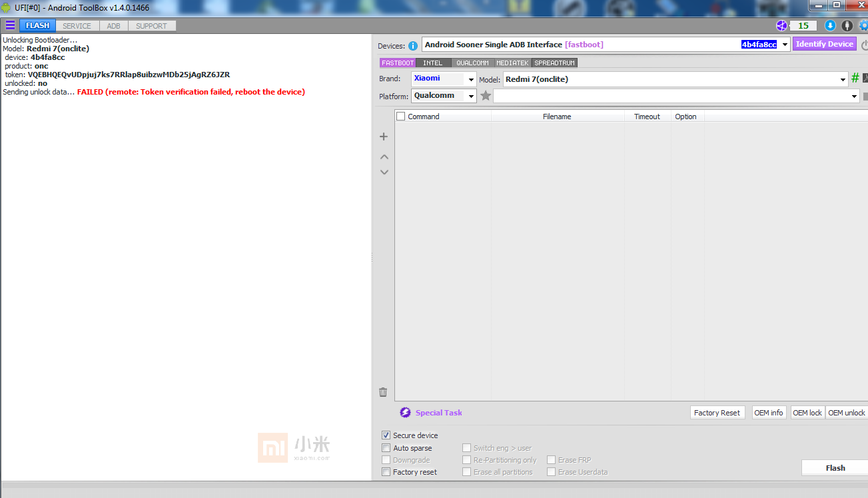Select the SPREADTRUM mode tab
The image size is (868, 498).
coord(554,63)
